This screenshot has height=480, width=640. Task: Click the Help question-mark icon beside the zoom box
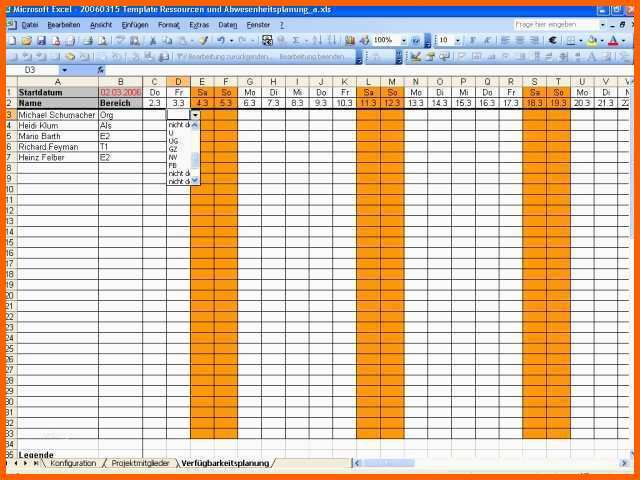point(416,40)
